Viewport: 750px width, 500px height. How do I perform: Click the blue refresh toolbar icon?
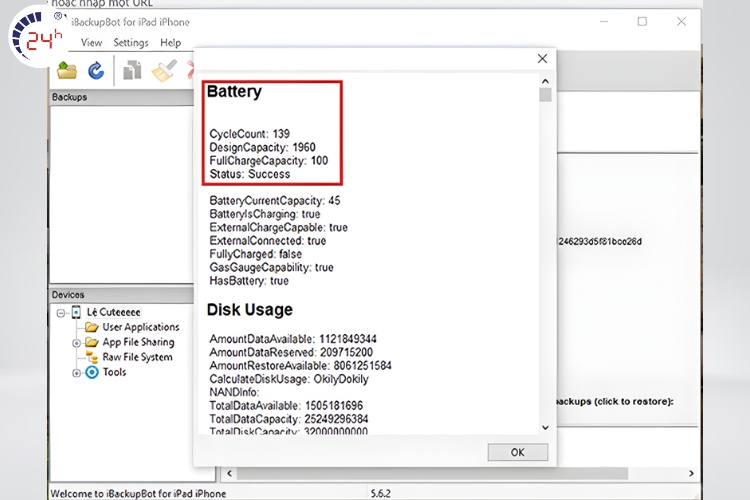pos(96,70)
